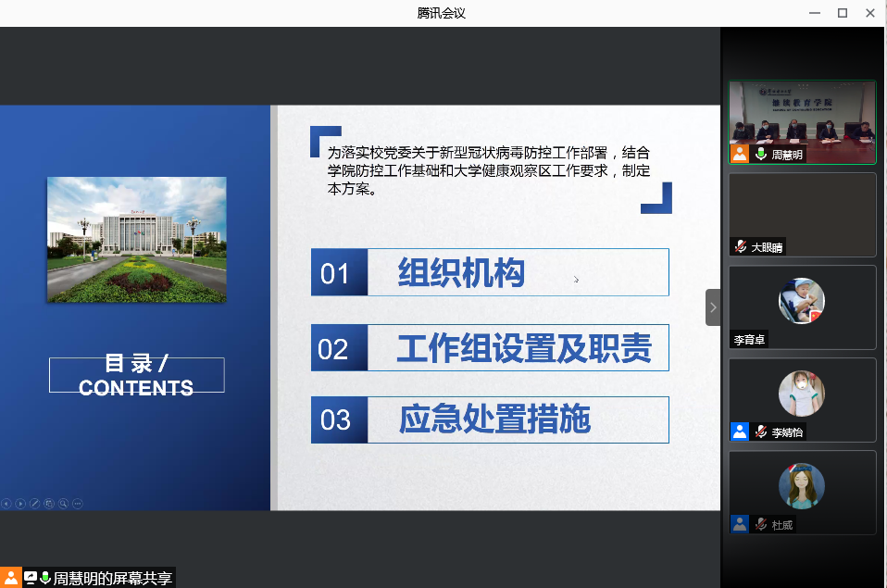The height and width of the screenshot is (588, 887).
Task: Click next slide arrow in slideshow controls
Action: [x=20, y=504]
